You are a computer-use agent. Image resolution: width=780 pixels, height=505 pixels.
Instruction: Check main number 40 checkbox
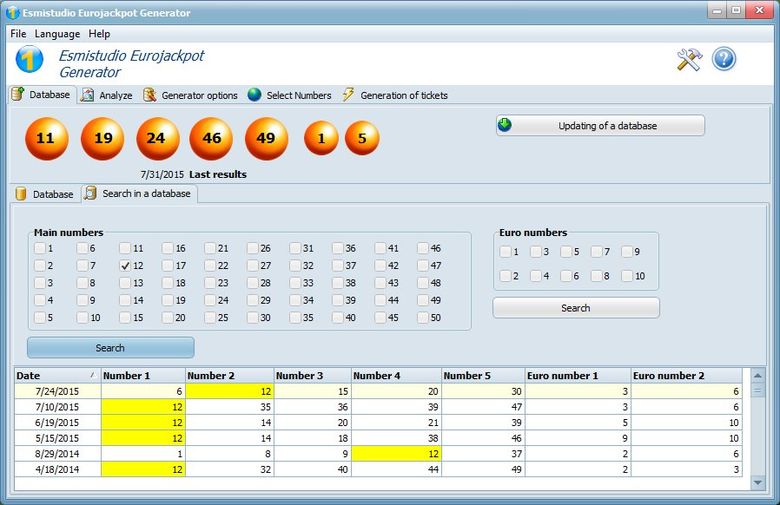pos(338,318)
